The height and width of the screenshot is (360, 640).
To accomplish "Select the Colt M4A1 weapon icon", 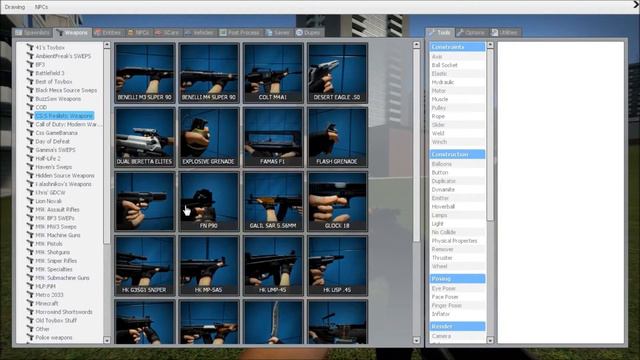I will point(273,73).
